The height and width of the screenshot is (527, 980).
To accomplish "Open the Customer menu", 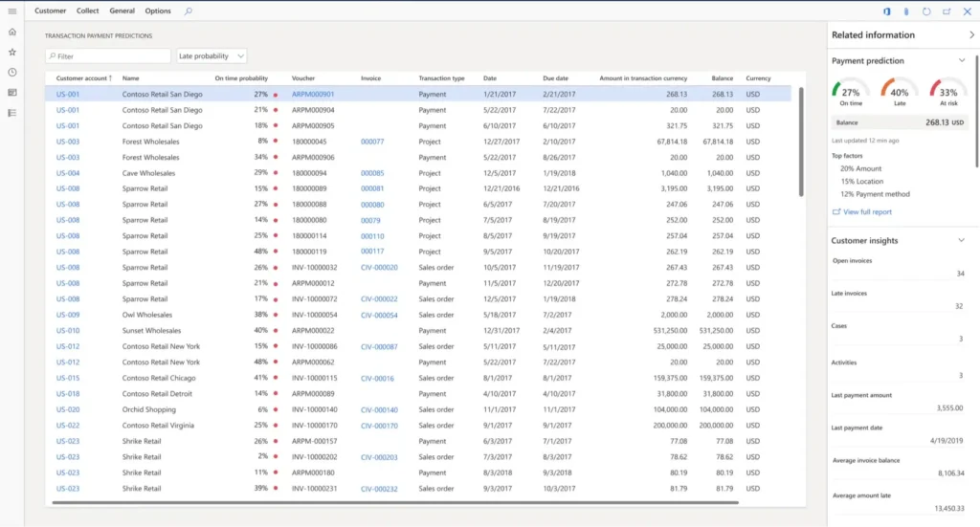I will [x=50, y=11].
